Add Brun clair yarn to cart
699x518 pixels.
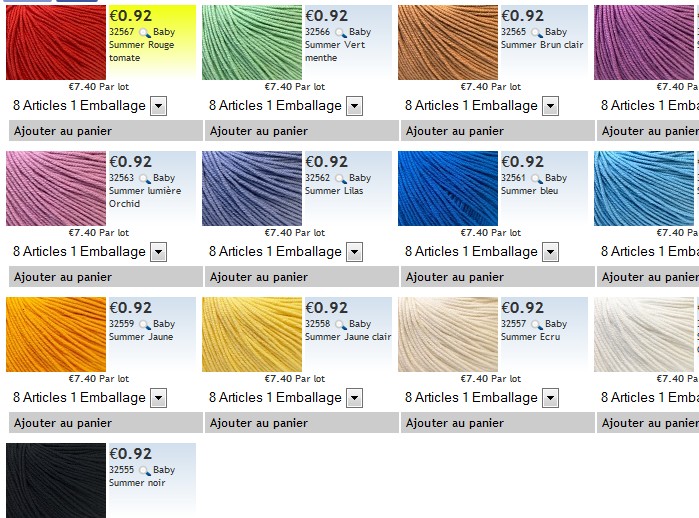(x=498, y=131)
